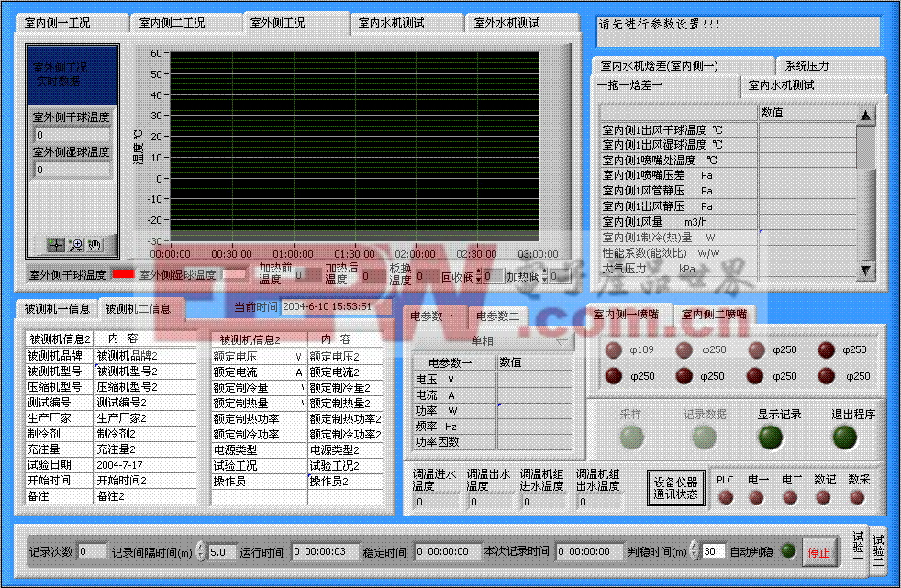901x588 pixels.
Task: Select the pan hand tool on graph palette
Action: (95, 245)
